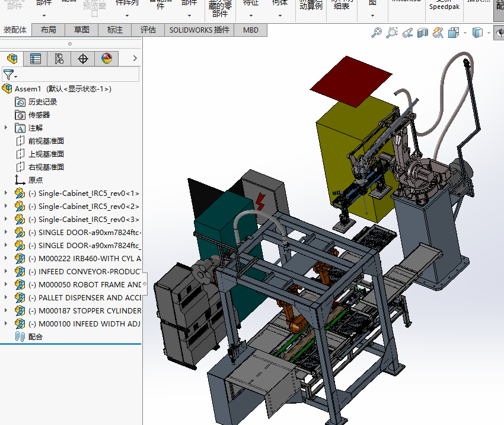
Task: Expand Single-Cabinet_IRC5_rev0<1> component node
Action: (x=6, y=193)
